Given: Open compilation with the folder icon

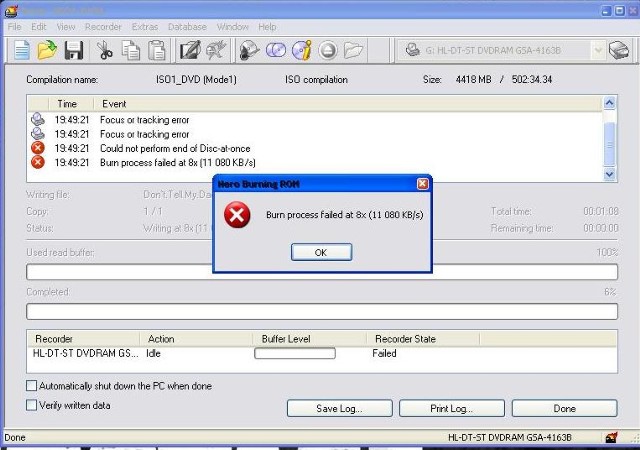Looking at the screenshot, I should tap(47, 51).
